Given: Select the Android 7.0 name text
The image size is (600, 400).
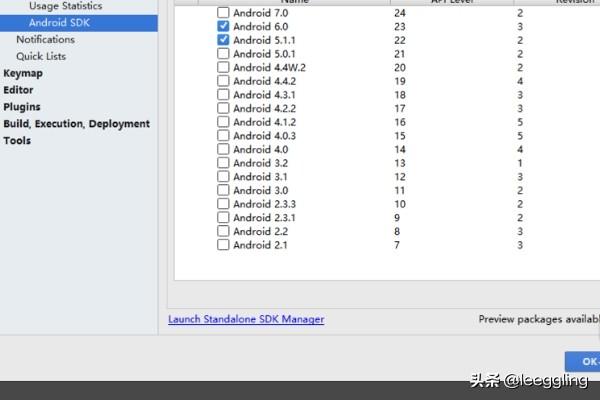Looking at the screenshot, I should coord(261,13).
